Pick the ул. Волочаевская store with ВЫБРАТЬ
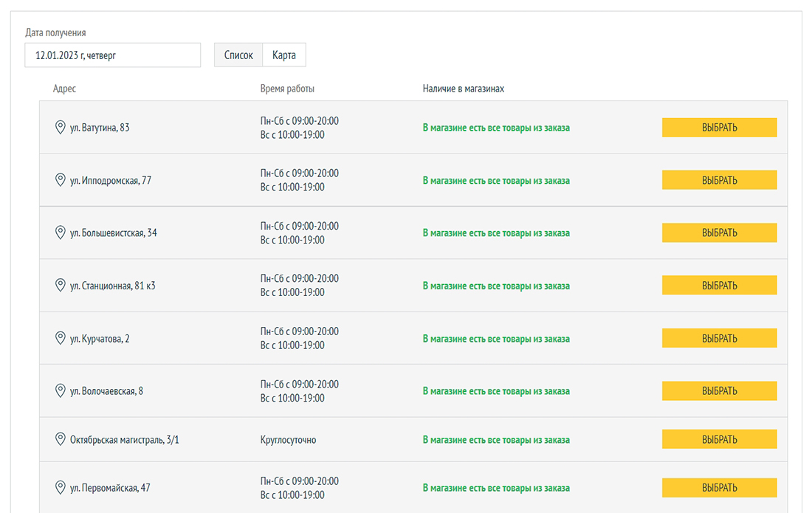Viewport: 812px width, 513px height. (x=719, y=391)
